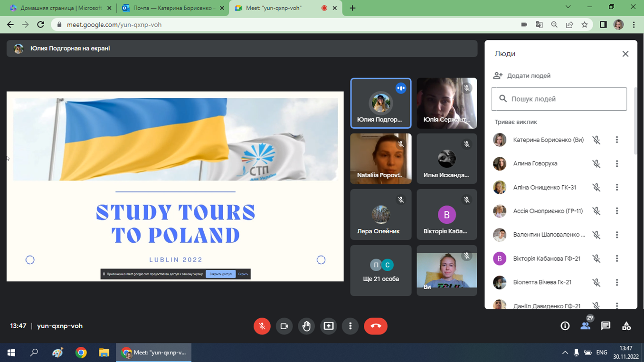Click the Додати людей add people icon
This screenshot has height=362, width=644.
(x=498, y=76)
